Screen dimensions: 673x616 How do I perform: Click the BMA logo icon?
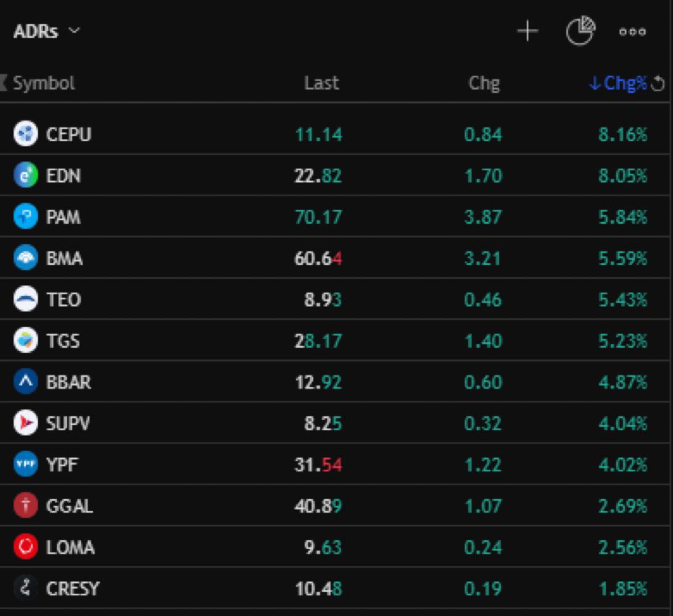[x=26, y=258]
